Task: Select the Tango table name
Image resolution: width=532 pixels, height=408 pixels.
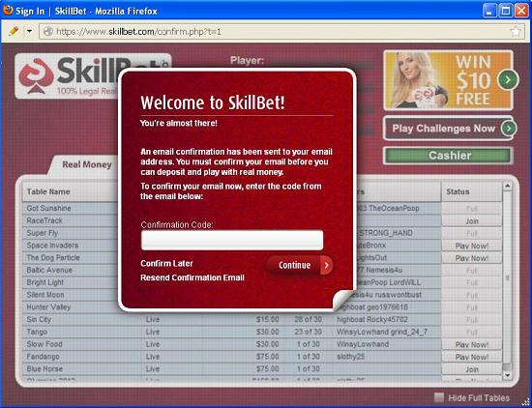Action: click(x=37, y=332)
